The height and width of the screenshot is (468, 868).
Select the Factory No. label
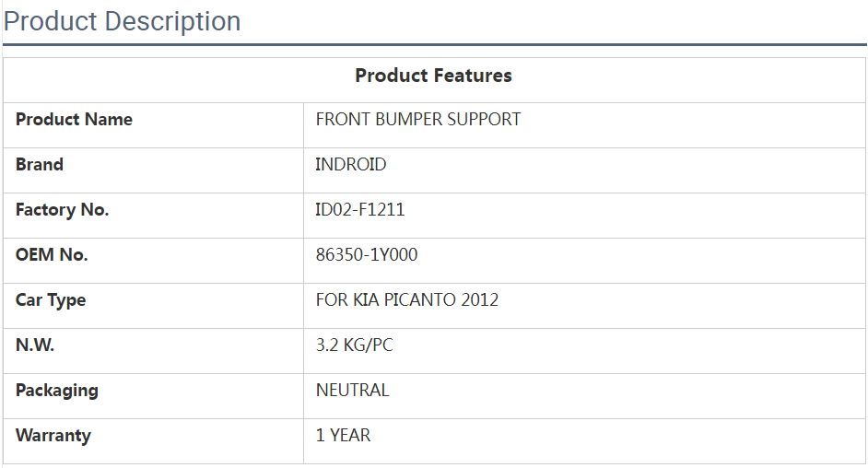[x=62, y=210]
